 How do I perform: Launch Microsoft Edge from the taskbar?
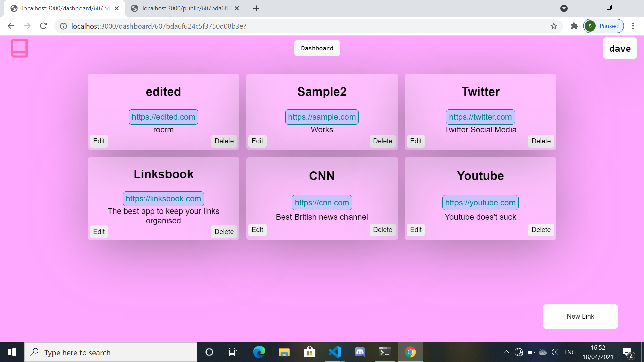tap(259, 352)
